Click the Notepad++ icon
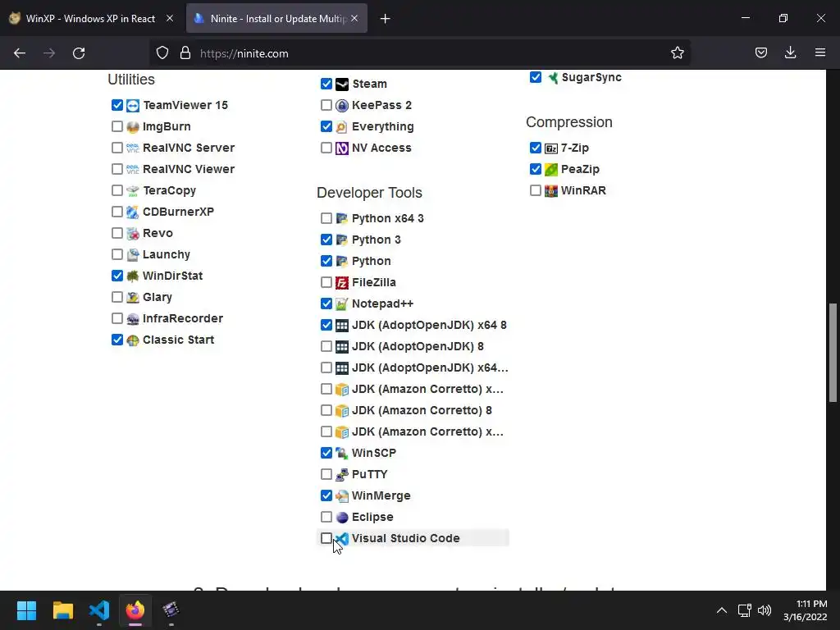Screen dimensions: 840x630 click(x=342, y=304)
